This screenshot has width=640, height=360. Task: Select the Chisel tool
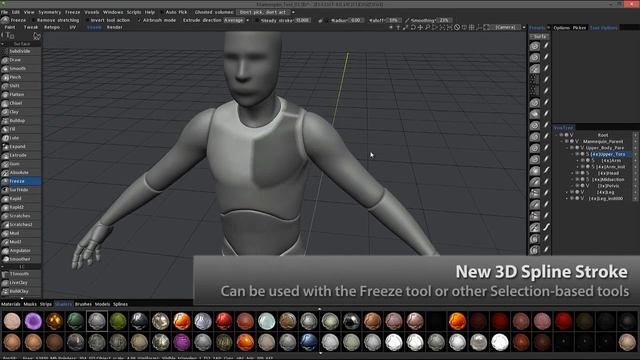coord(21,103)
